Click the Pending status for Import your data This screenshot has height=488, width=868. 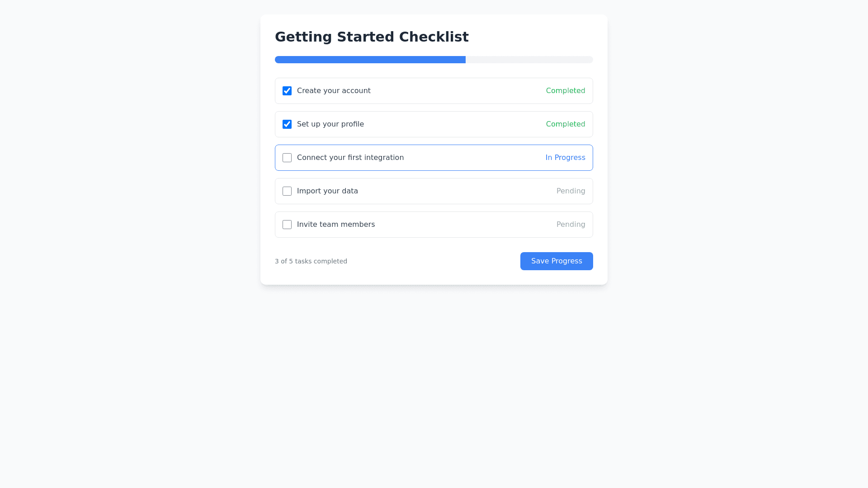(x=571, y=191)
